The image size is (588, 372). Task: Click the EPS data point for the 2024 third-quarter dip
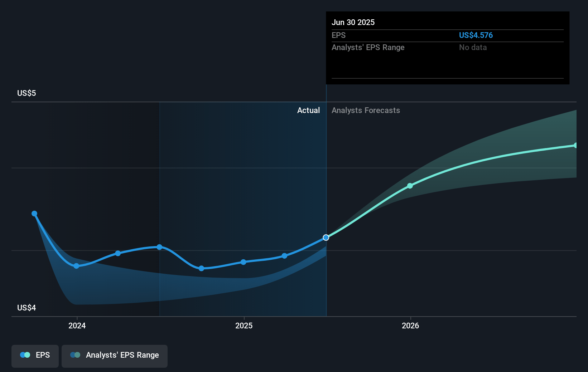point(201,268)
